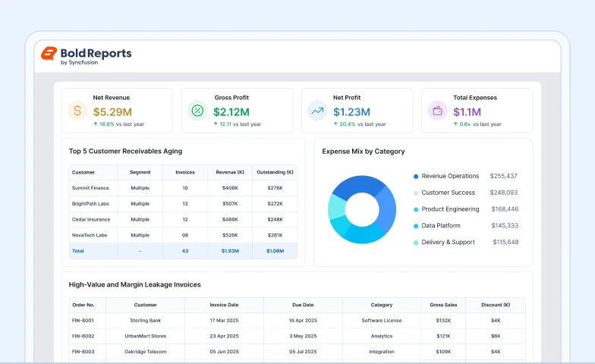Viewport: 595px width, 364px height.
Task: Select the Cedar Insurance customer row
Action: (184, 220)
